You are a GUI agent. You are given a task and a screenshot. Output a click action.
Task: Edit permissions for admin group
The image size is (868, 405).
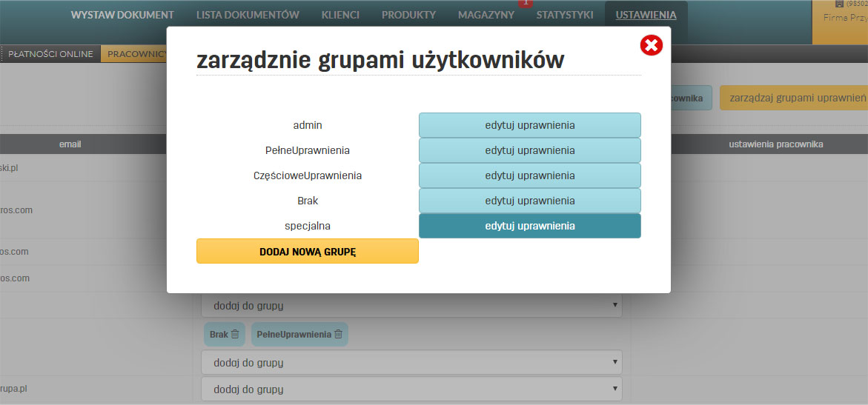click(530, 125)
